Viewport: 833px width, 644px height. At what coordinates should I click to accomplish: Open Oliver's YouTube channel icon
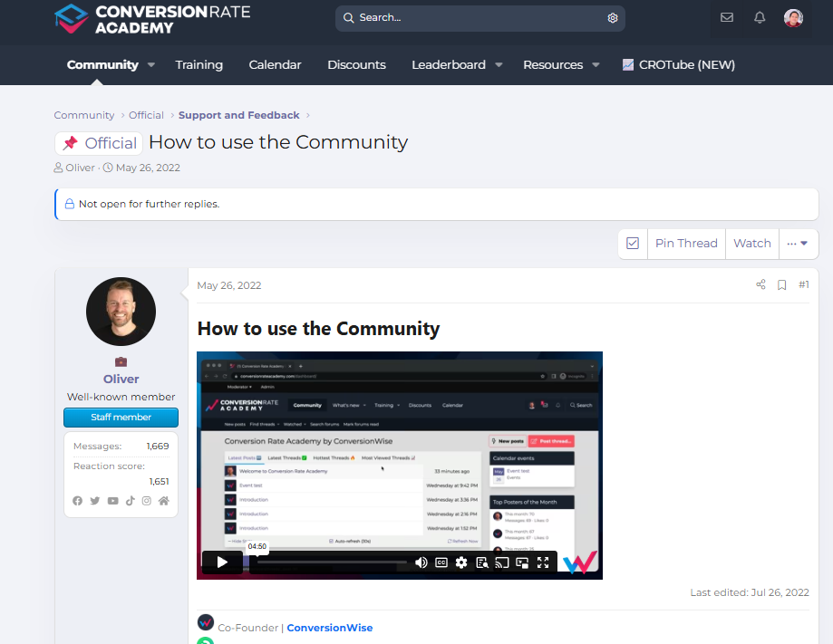[112, 501]
